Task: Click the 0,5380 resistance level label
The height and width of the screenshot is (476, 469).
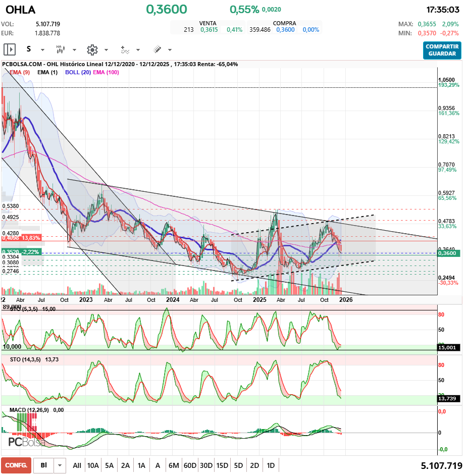Action: point(11,206)
